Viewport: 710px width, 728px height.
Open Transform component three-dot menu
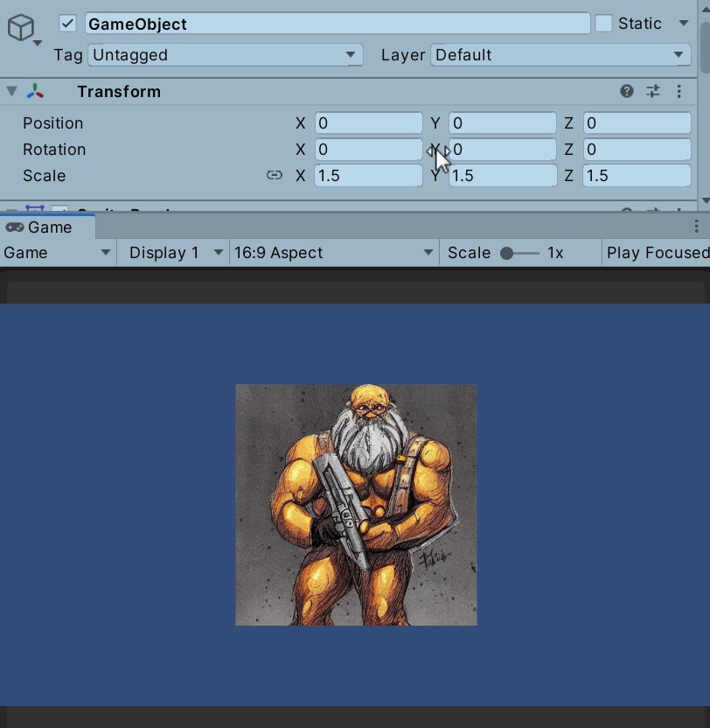pyautogui.click(x=679, y=91)
